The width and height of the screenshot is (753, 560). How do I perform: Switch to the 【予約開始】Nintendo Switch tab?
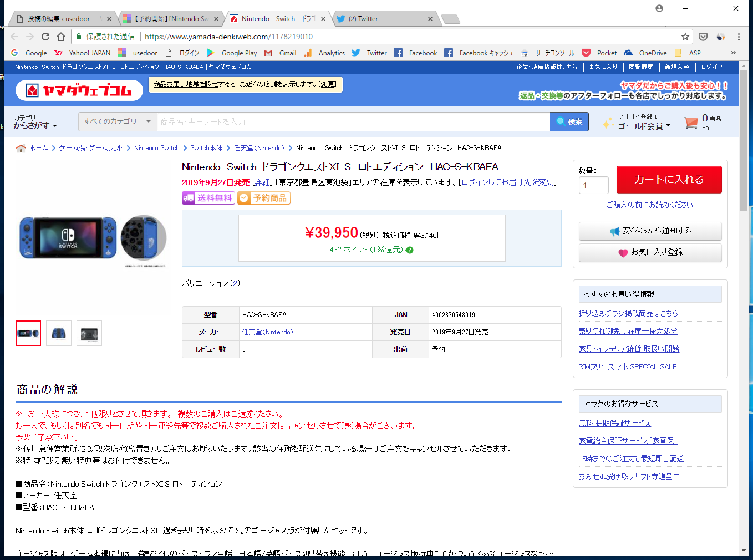[171, 19]
